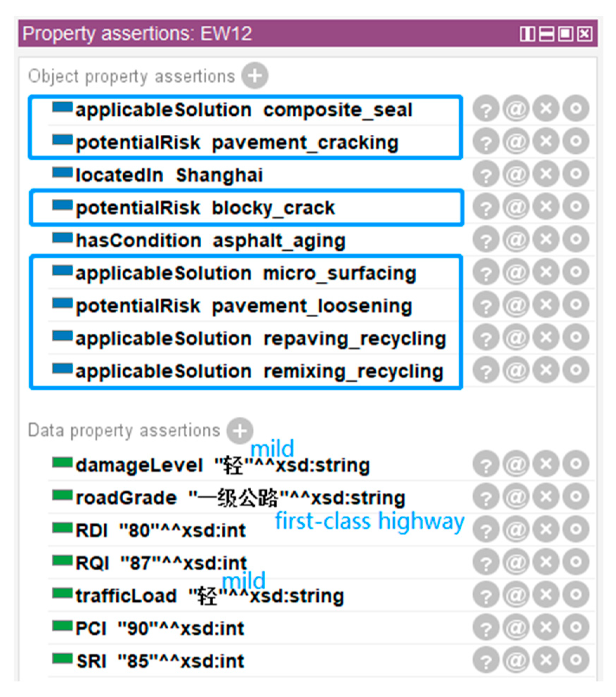Select the RDI "80" data assertion
616x697 pixels.
pyautogui.click(x=161, y=530)
